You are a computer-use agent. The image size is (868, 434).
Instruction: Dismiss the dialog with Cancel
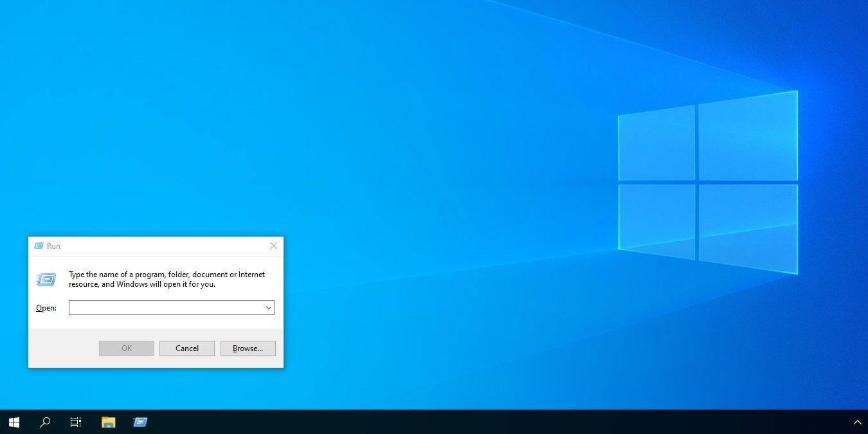click(187, 348)
